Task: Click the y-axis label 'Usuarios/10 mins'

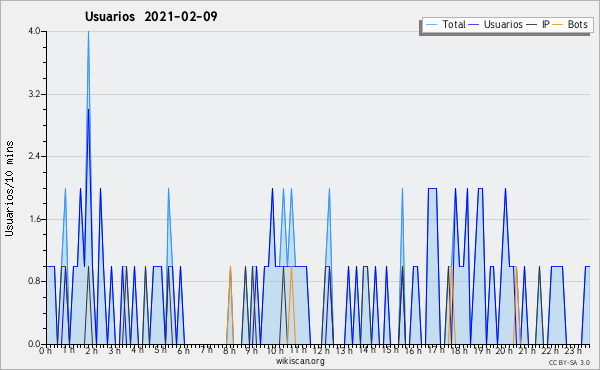Action: point(9,188)
